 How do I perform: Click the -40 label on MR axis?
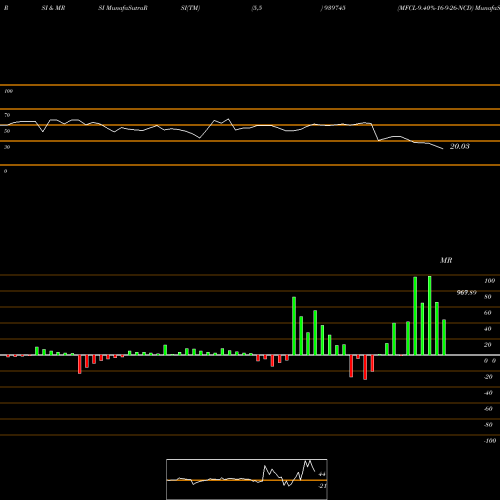(x=488, y=393)
